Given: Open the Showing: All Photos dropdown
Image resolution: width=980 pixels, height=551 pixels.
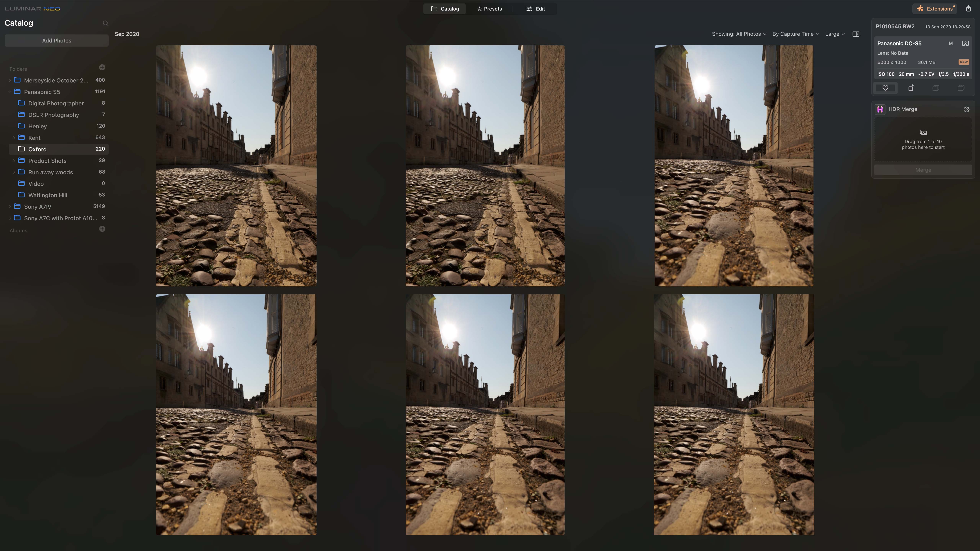Looking at the screenshot, I should tap(739, 34).
